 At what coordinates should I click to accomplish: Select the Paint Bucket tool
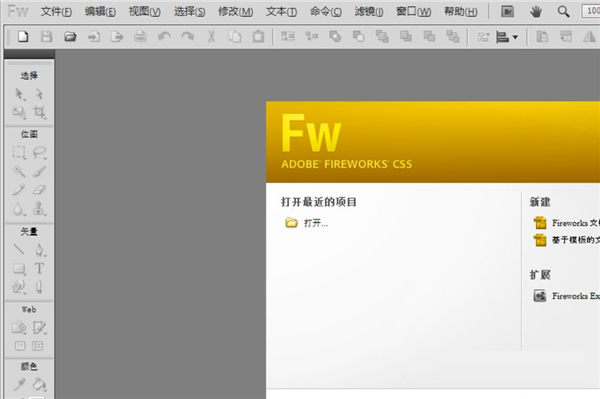tap(39, 384)
